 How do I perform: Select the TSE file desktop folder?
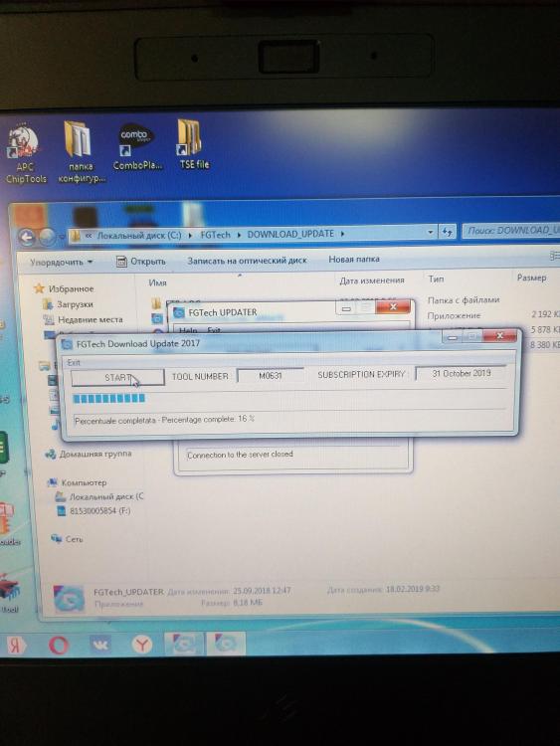(x=193, y=144)
